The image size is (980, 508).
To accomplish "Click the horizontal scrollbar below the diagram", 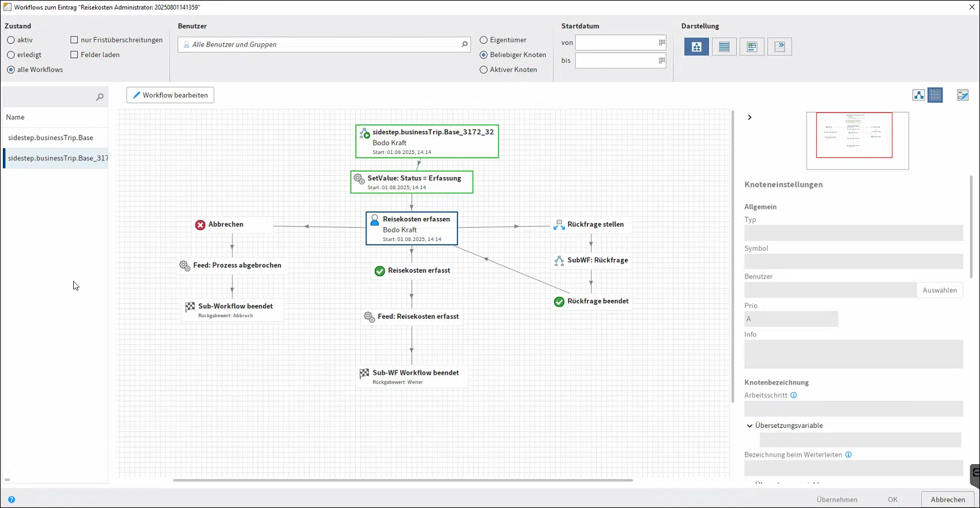I will [403, 480].
